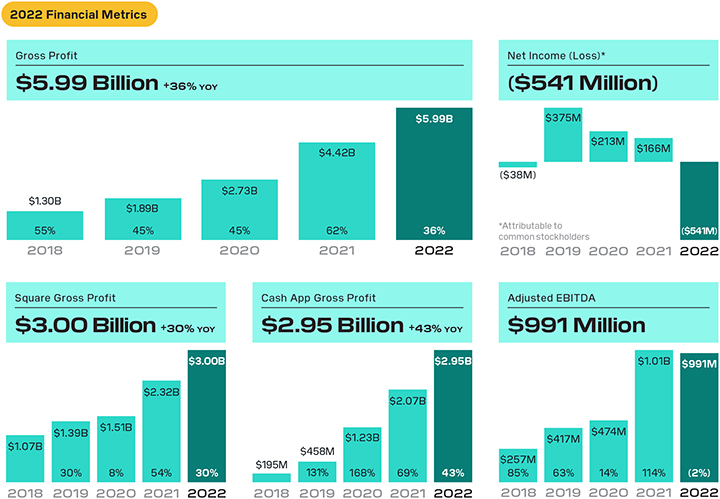
Task: Click the Cash App Gross Profit header
Action: pos(362,312)
